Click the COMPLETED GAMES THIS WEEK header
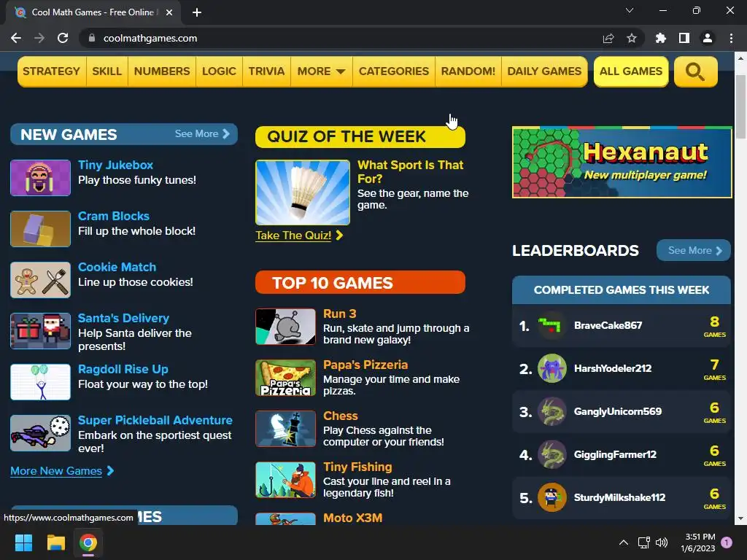The image size is (747, 560). pyautogui.click(x=622, y=289)
